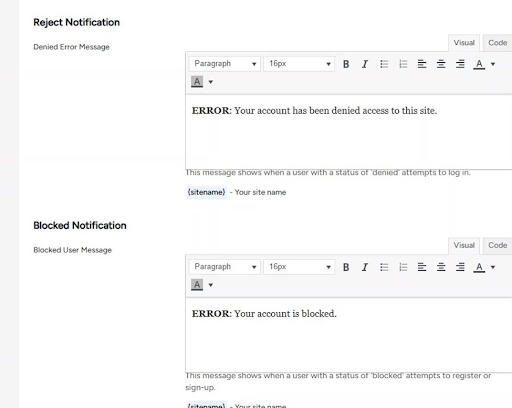Click Italic in Blocked User Message editor
The width and height of the screenshot is (512, 408).
pyautogui.click(x=365, y=267)
